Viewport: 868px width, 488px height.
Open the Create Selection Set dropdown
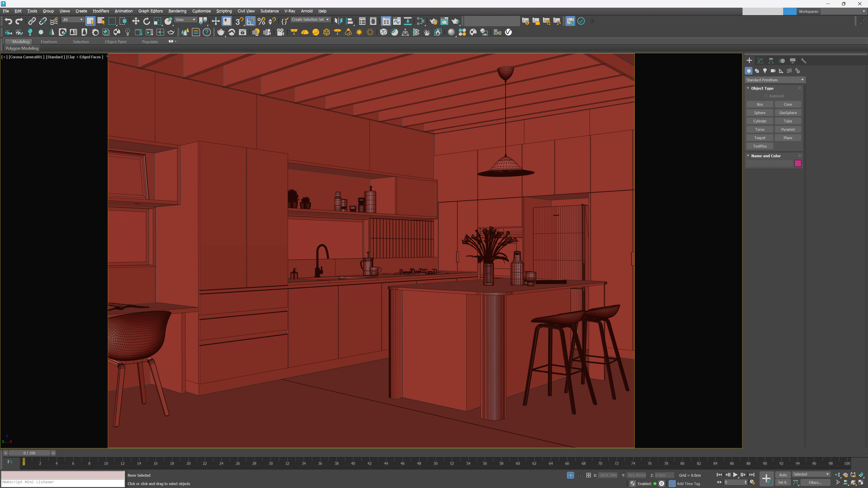310,19
